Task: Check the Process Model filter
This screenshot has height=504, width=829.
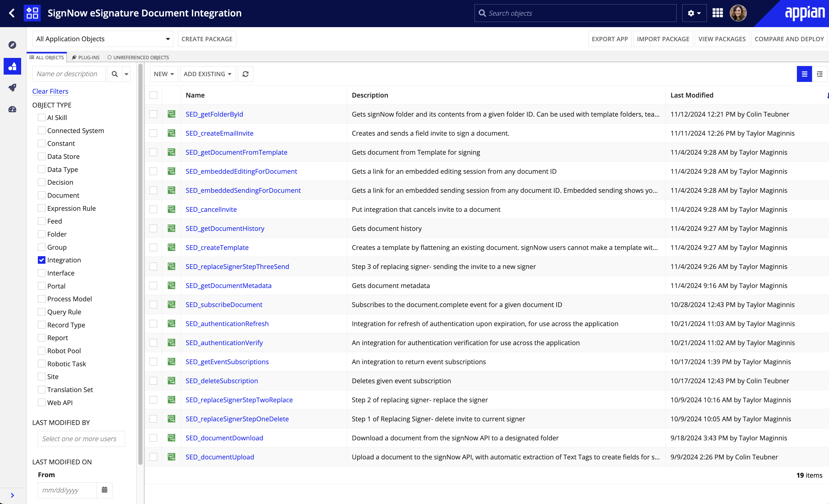Action: 42,299
